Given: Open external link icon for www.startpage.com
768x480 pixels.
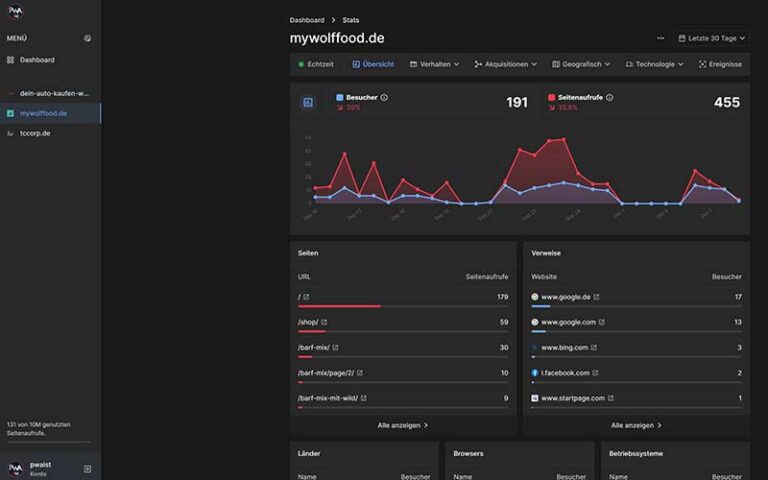Looking at the screenshot, I should pos(611,398).
